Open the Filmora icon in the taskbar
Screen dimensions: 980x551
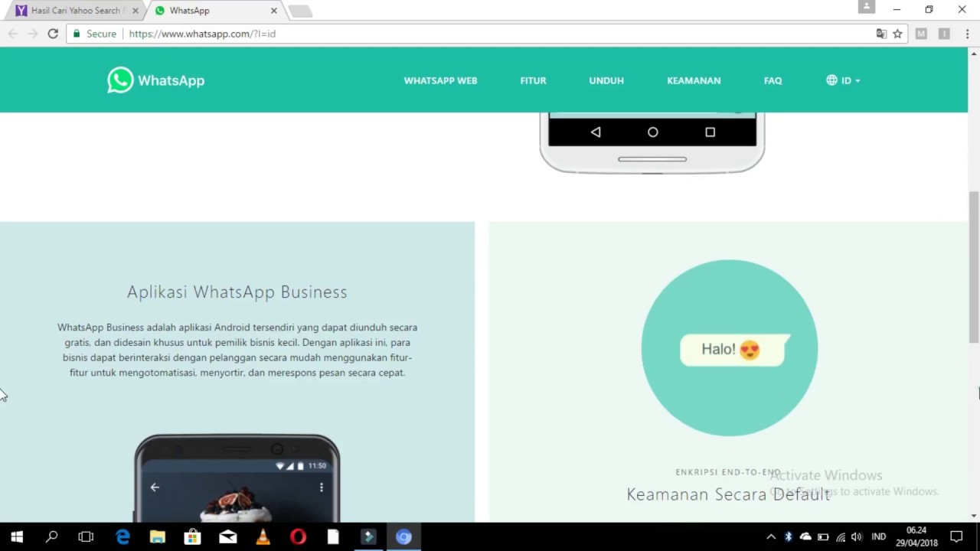pos(368,536)
